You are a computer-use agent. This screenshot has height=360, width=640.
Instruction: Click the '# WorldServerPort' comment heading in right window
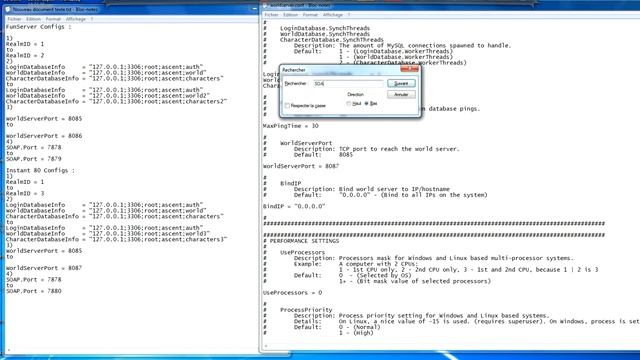298,143
